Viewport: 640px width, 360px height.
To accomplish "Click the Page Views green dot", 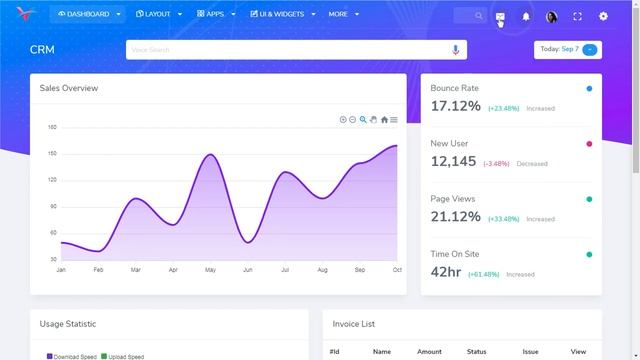I will [x=589, y=199].
